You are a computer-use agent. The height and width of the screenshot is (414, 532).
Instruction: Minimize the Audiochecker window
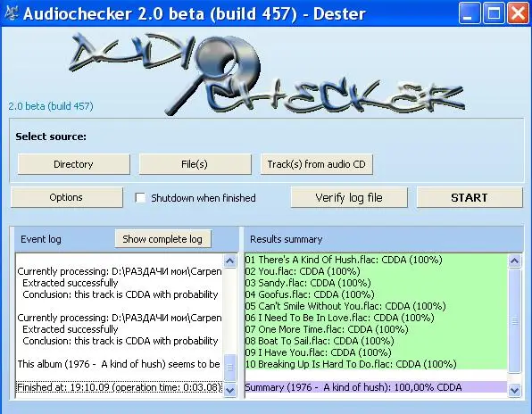click(x=470, y=13)
